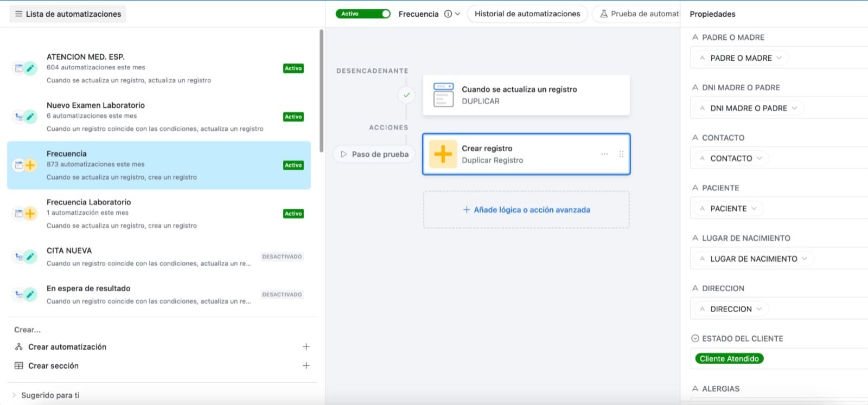This screenshot has width=868, height=405.
Task: Click the yellow plus Crear registro icon
Action: [x=443, y=155]
